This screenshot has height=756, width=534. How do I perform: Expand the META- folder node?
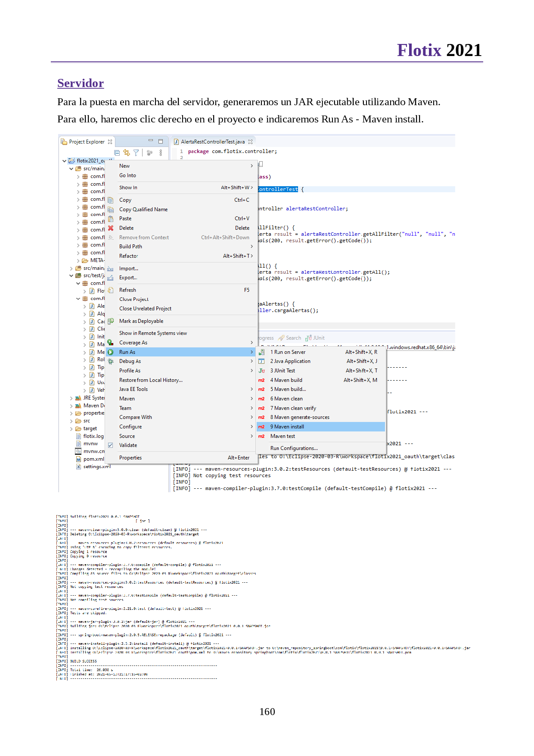(x=78, y=260)
